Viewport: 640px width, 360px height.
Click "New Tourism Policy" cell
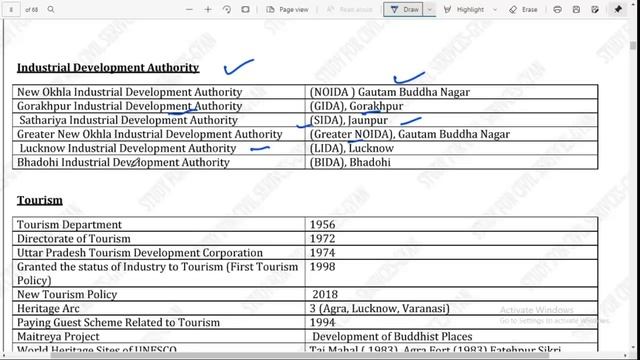[x=158, y=294]
